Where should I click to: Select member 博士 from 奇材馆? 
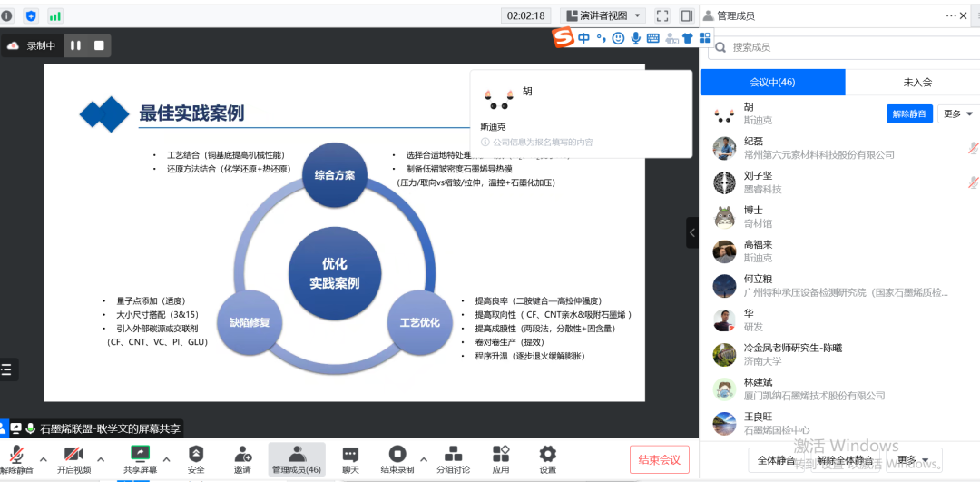[x=840, y=217]
